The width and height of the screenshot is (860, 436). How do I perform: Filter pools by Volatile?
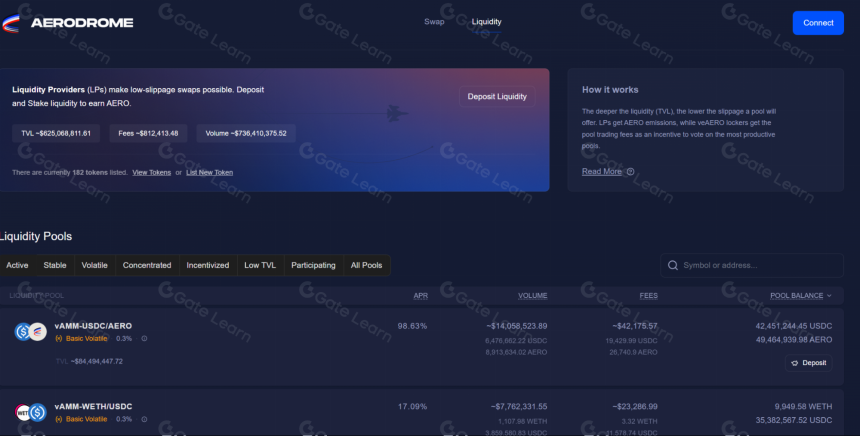click(94, 265)
